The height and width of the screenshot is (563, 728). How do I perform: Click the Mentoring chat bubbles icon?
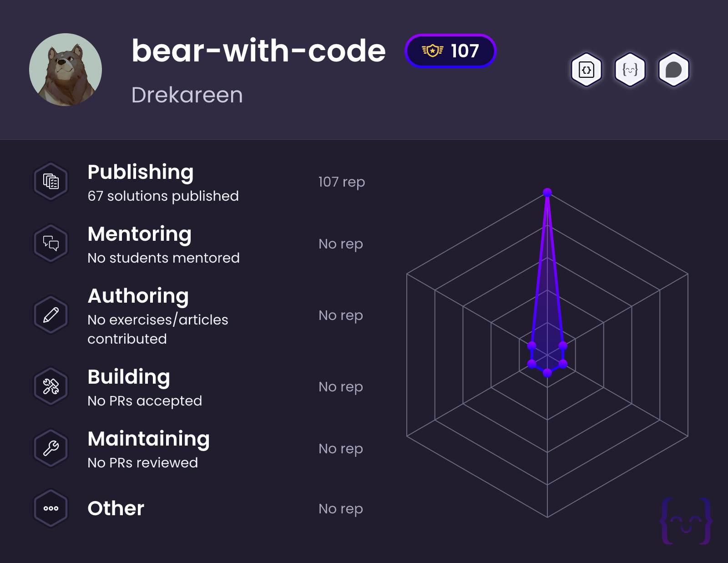[51, 243]
